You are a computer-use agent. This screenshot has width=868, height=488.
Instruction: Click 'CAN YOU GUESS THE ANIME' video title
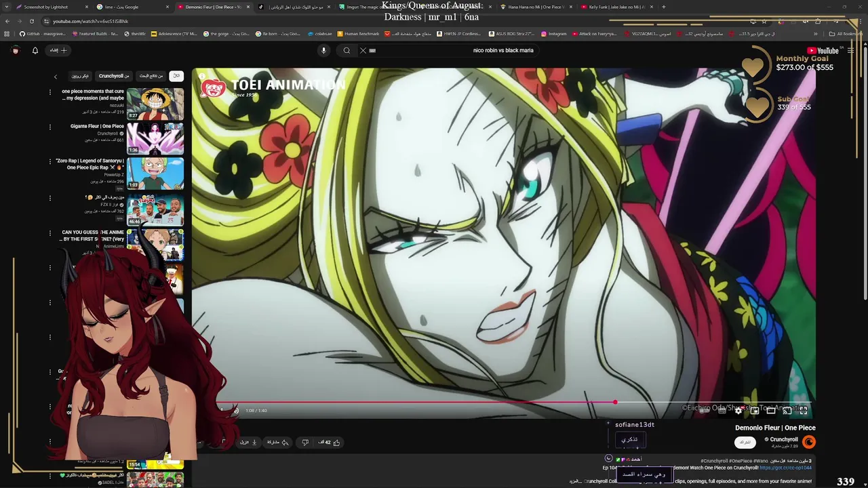(93, 235)
